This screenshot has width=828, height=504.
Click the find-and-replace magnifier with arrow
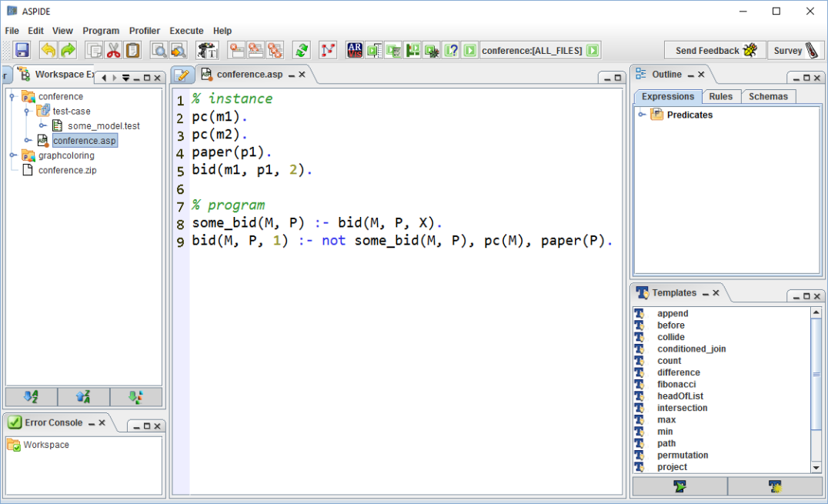179,50
